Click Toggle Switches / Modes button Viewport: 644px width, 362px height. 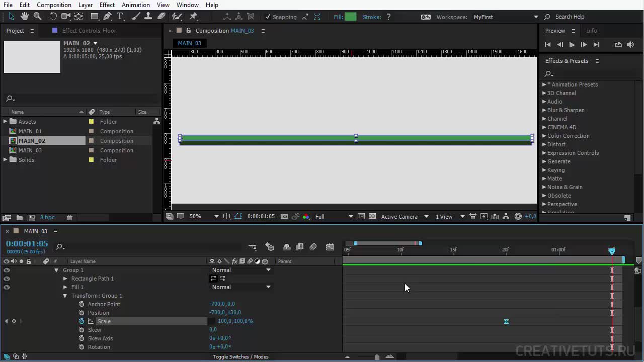[x=240, y=357]
